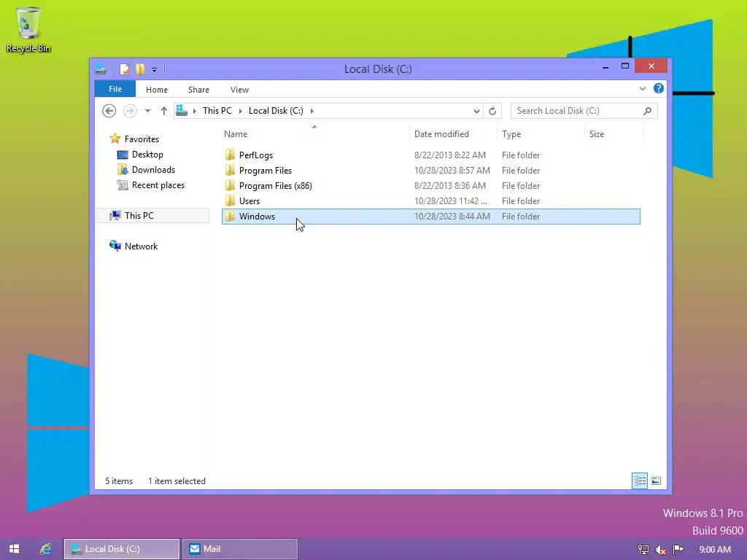Select Network in the navigation pane

point(141,246)
